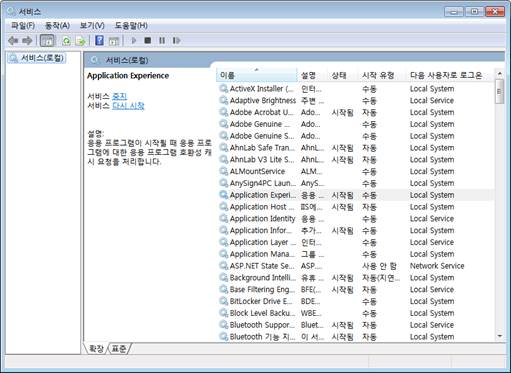The width and height of the screenshot is (511, 373).
Task: Switch to the 확장 tab
Action: click(96, 349)
